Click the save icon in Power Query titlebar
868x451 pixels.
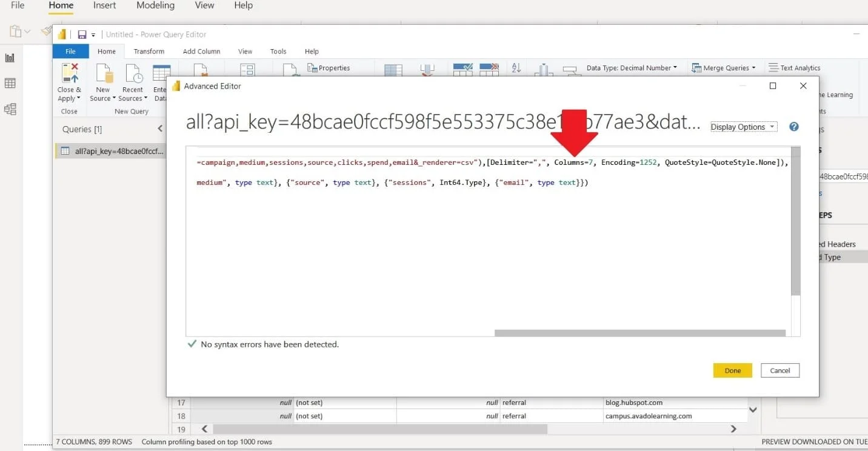point(82,35)
